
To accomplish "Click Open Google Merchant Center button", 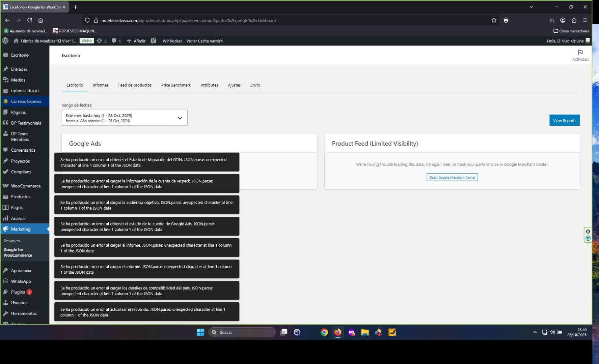I will coord(452,177).
